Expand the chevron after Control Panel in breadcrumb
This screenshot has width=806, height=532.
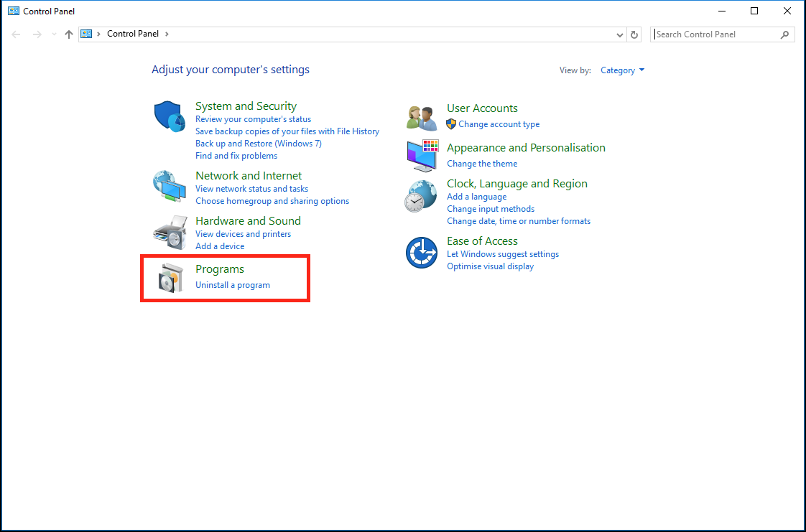167,34
